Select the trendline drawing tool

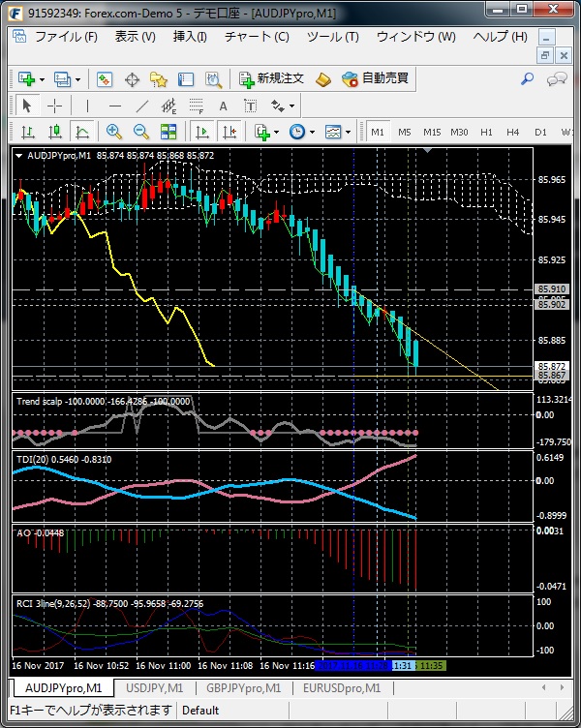pyautogui.click(x=142, y=106)
